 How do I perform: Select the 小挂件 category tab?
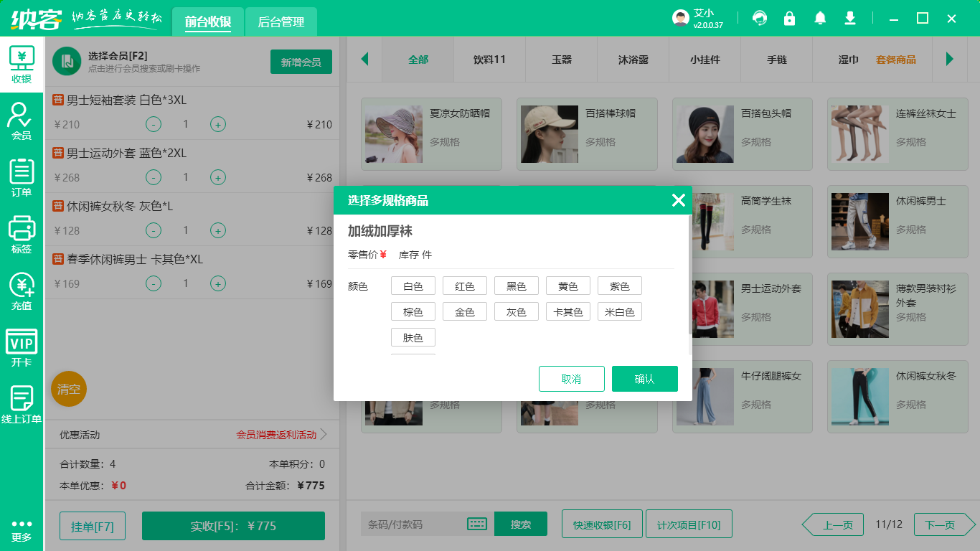click(705, 60)
